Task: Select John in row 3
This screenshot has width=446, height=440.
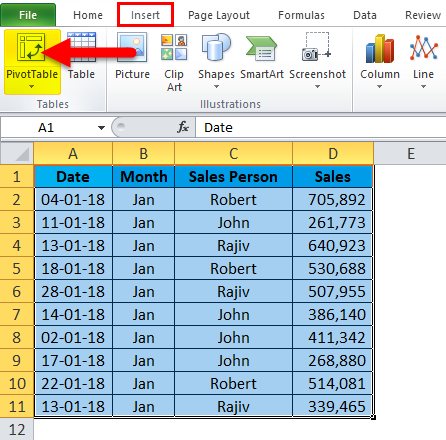Action: [x=233, y=222]
